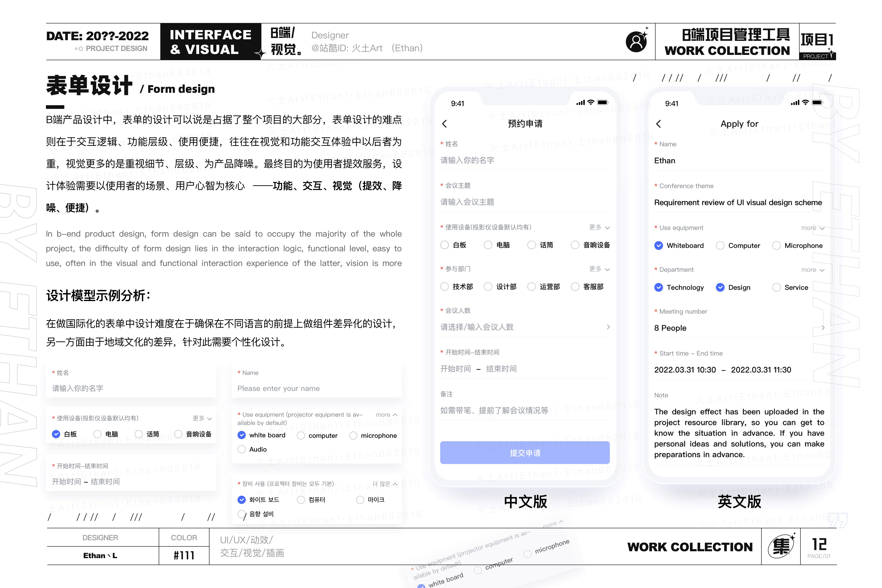
Task: Click battery icon in Chinese phone status bar
Action: pyautogui.click(x=603, y=102)
